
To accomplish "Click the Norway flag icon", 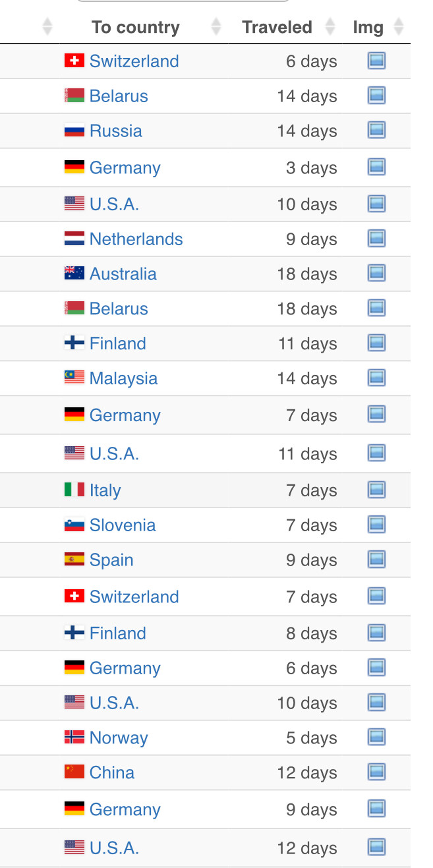I will click(x=74, y=737).
